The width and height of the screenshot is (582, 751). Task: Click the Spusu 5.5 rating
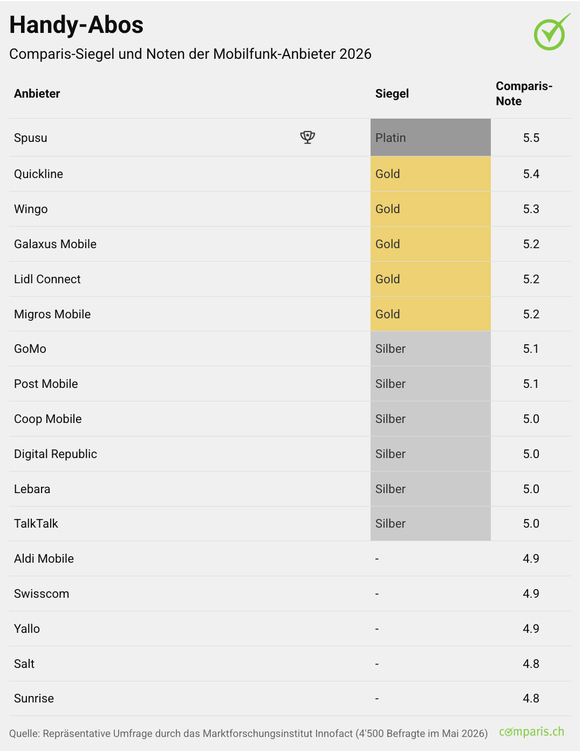[531, 137]
